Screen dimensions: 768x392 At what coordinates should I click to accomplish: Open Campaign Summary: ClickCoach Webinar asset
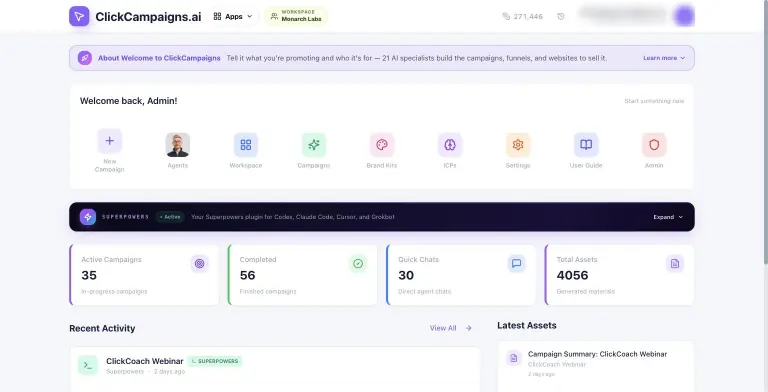(596, 367)
